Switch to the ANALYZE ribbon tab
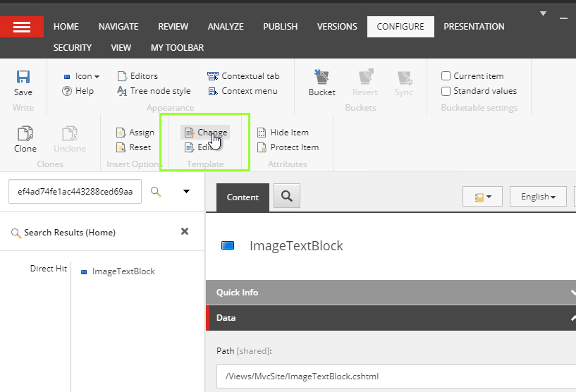 click(226, 27)
